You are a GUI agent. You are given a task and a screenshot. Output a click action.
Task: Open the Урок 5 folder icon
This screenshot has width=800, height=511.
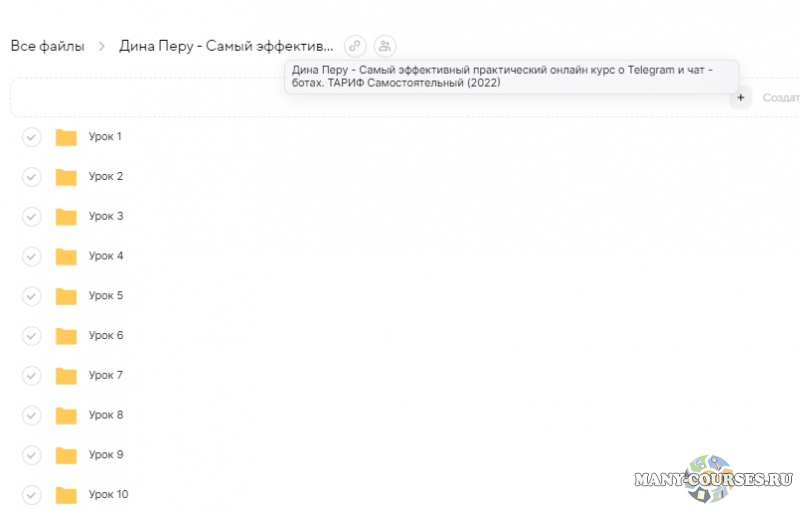pos(66,296)
